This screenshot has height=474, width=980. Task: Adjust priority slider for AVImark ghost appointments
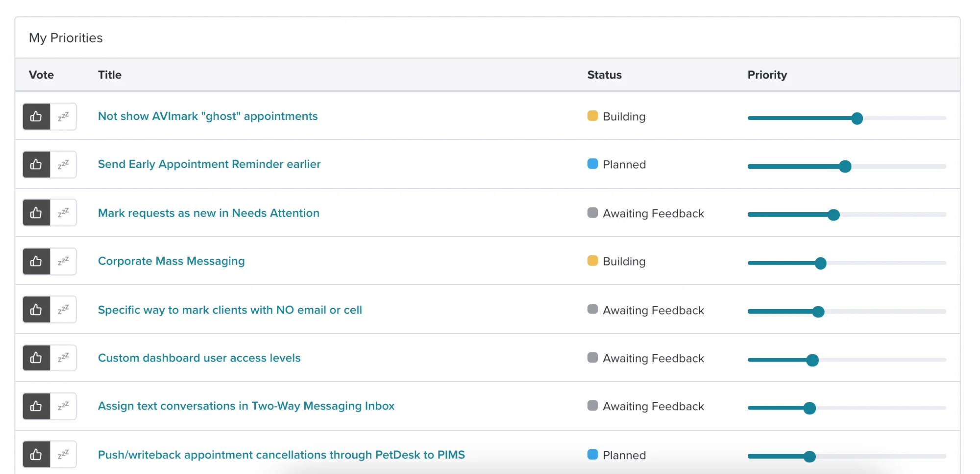tap(857, 118)
